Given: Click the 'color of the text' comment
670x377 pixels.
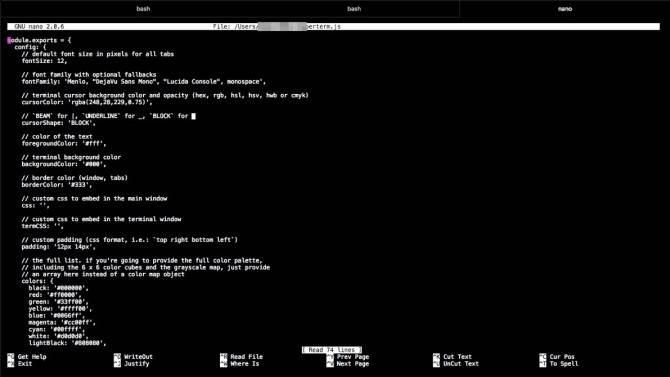Looking at the screenshot, I should coord(57,137).
